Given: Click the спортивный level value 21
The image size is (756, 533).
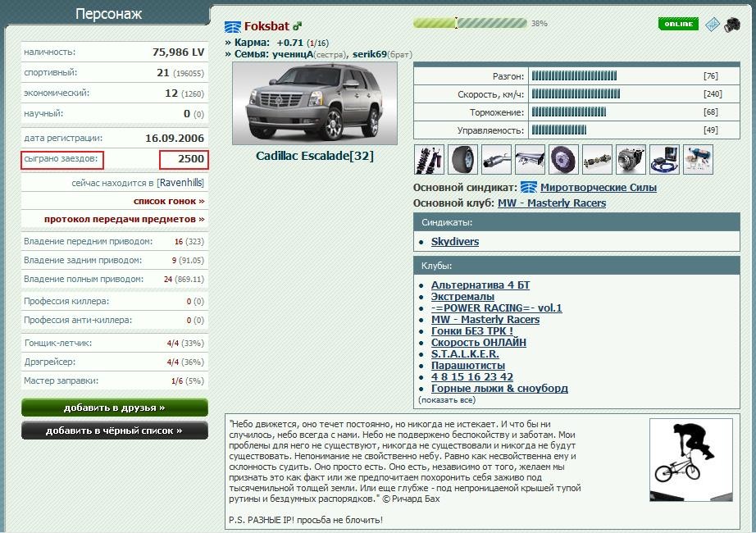Looking at the screenshot, I should [163, 73].
